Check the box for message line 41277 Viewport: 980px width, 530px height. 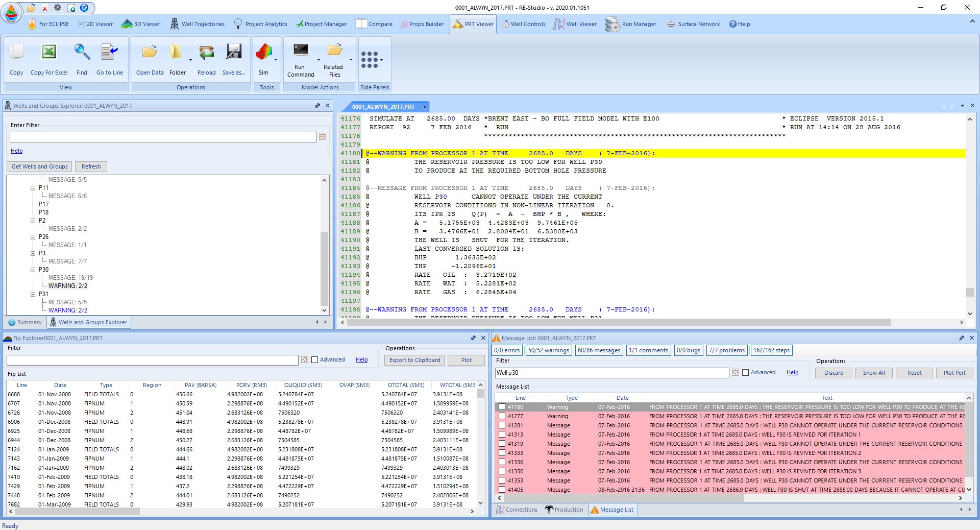pyautogui.click(x=502, y=416)
